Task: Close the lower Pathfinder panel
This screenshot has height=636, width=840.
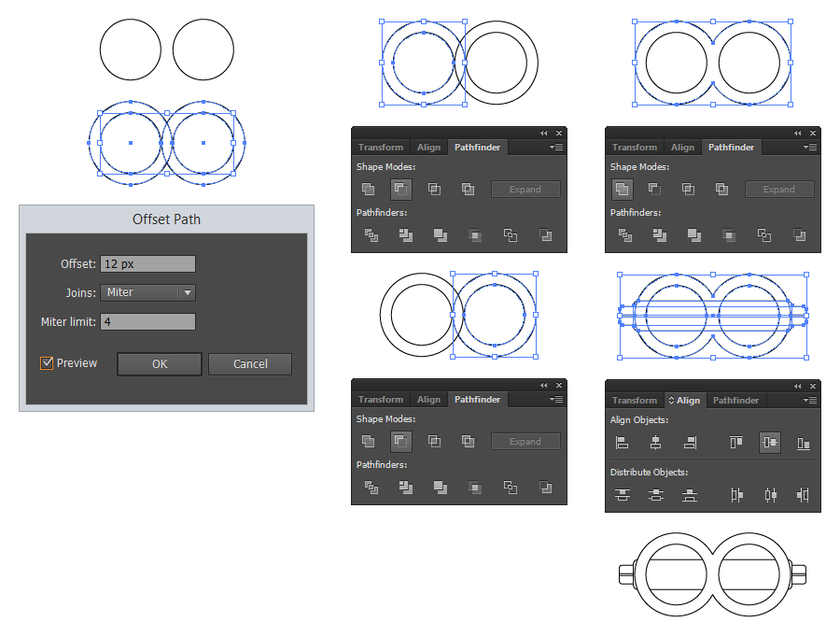Action: click(x=559, y=385)
